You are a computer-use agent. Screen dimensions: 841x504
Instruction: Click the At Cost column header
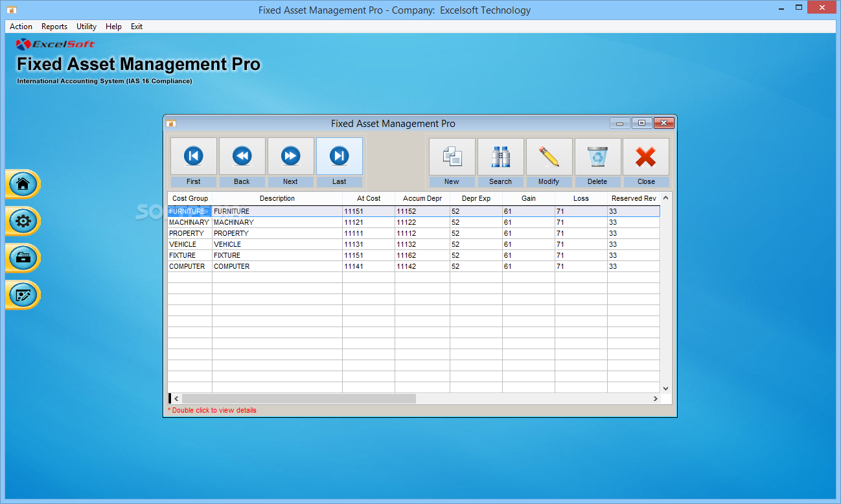pyautogui.click(x=369, y=198)
